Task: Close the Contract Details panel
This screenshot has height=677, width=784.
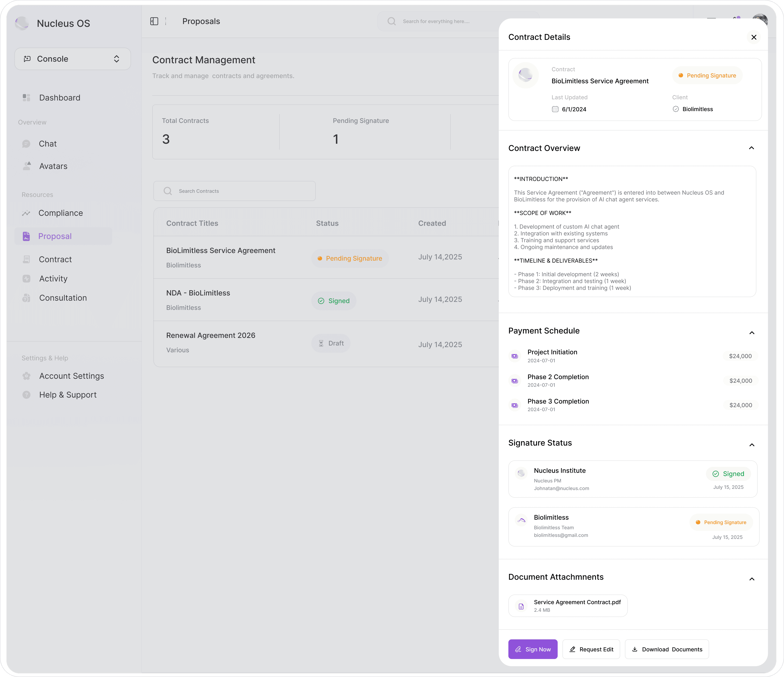Action: (x=753, y=37)
